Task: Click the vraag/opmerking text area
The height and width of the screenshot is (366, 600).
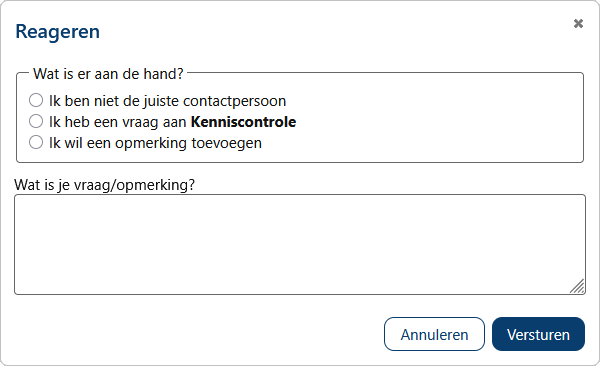Action: pos(300,244)
